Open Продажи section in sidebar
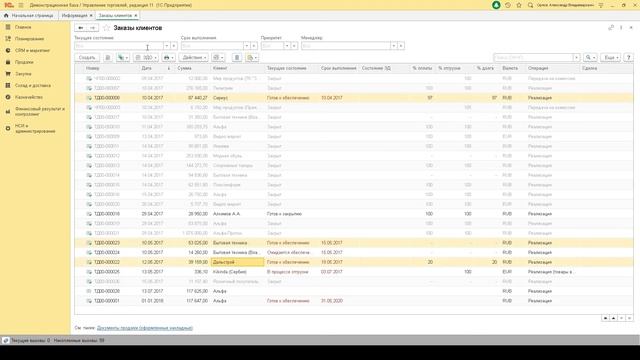The image size is (640, 360). point(24,62)
